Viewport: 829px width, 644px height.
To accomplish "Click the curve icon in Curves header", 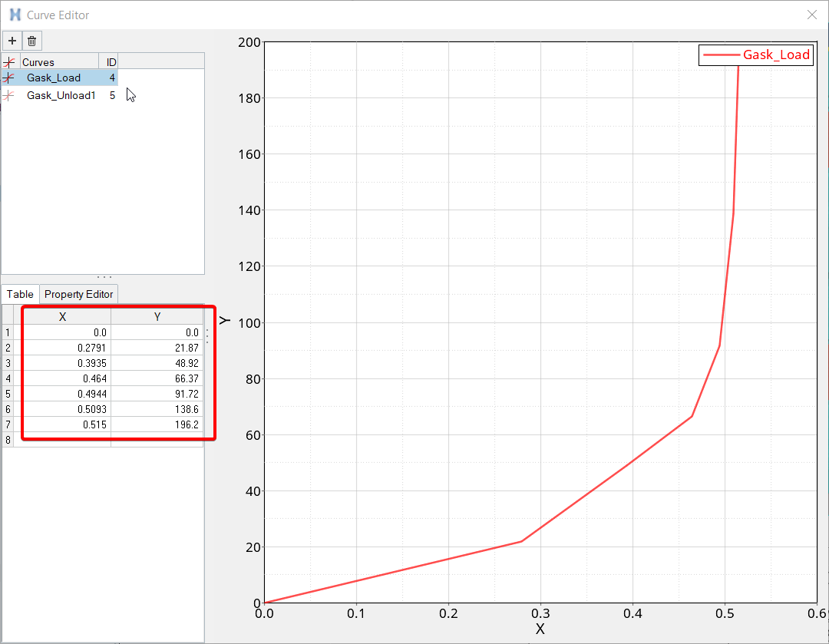I will click(9, 62).
